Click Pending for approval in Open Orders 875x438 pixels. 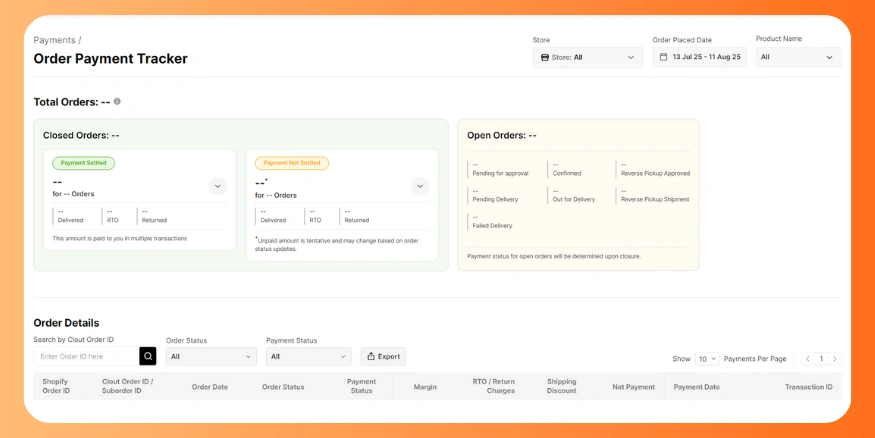[x=500, y=174]
